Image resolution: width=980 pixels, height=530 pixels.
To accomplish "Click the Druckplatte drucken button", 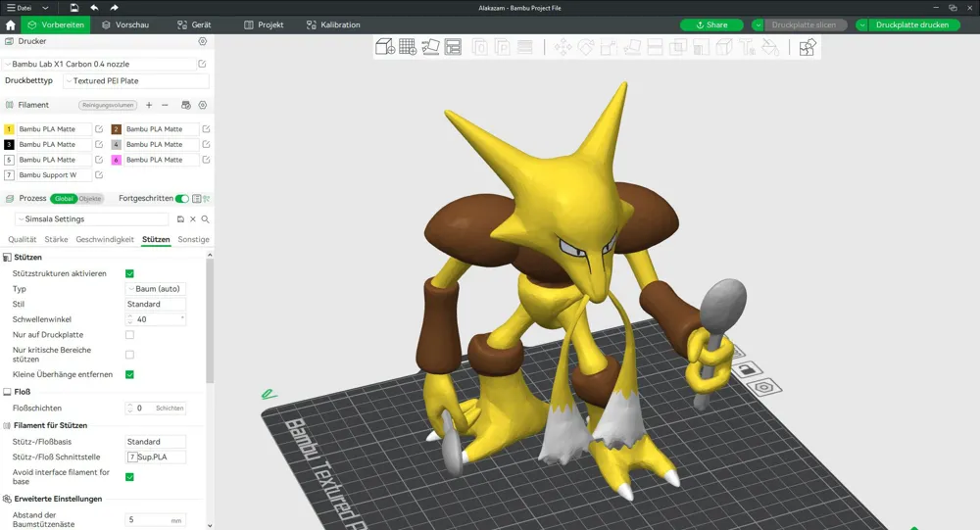I will [911, 25].
